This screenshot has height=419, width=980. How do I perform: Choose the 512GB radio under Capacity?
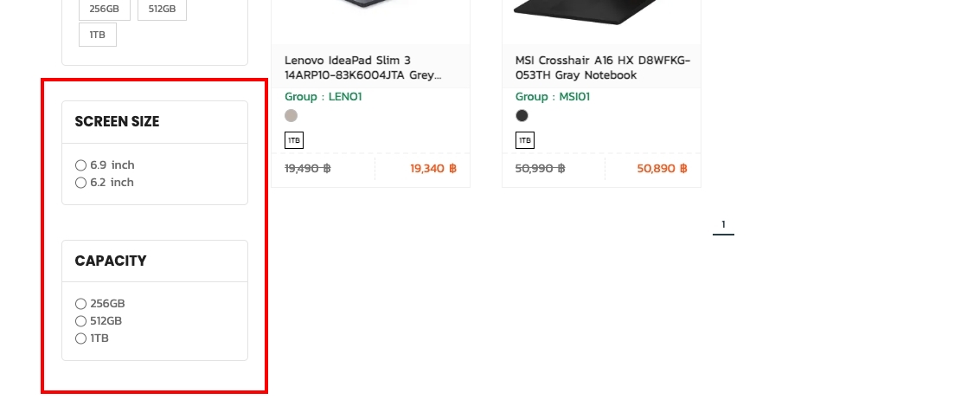[x=81, y=321]
